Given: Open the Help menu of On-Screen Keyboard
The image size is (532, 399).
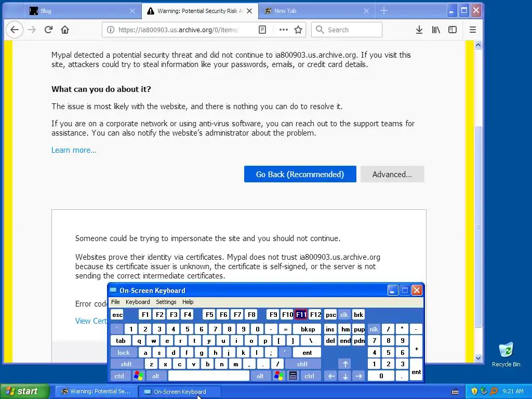Looking at the screenshot, I should pyautogui.click(x=188, y=302).
